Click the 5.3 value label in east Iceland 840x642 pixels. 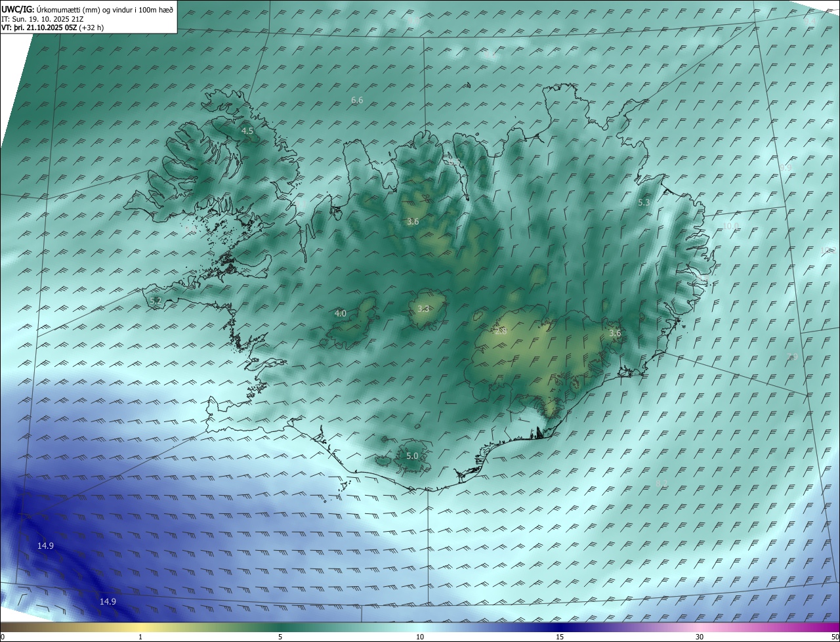click(x=644, y=203)
